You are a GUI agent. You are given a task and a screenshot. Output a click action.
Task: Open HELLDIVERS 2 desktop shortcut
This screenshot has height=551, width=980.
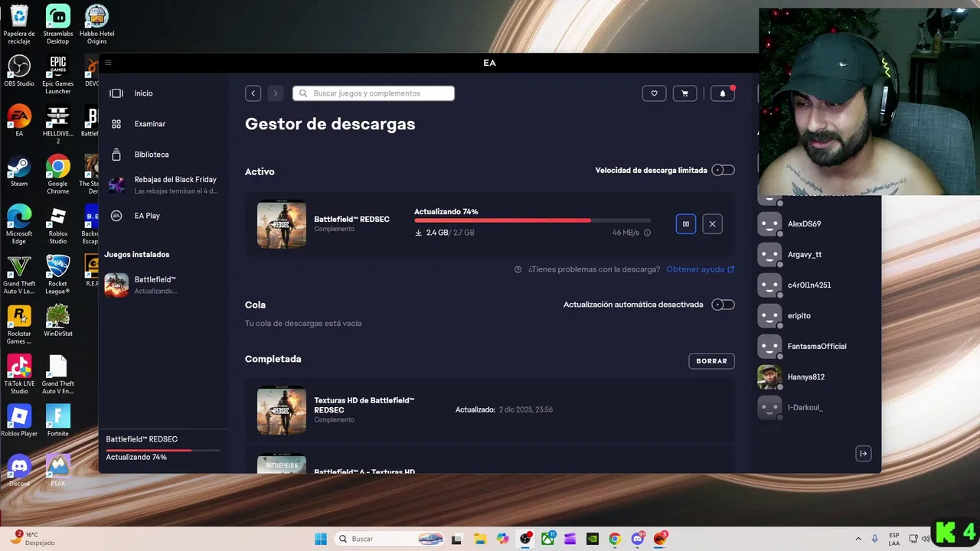tap(58, 125)
